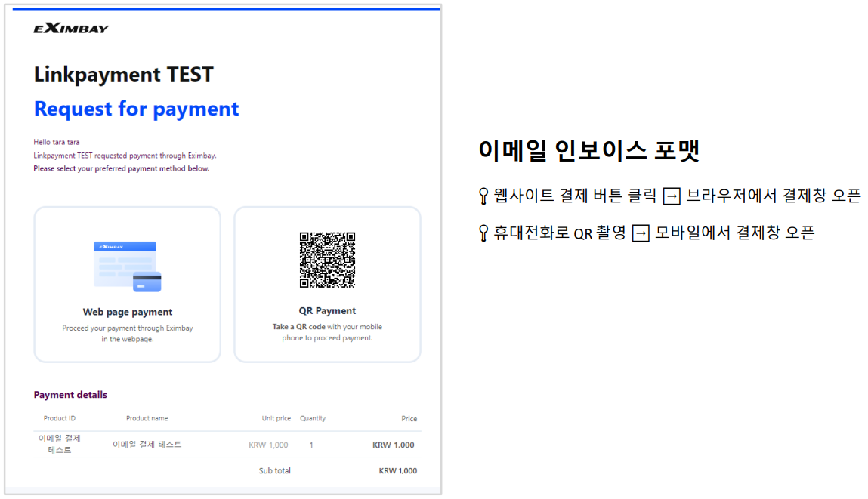The height and width of the screenshot is (499, 868).
Task: Click 'Please select your preferred payment method below.'
Action: (x=121, y=169)
